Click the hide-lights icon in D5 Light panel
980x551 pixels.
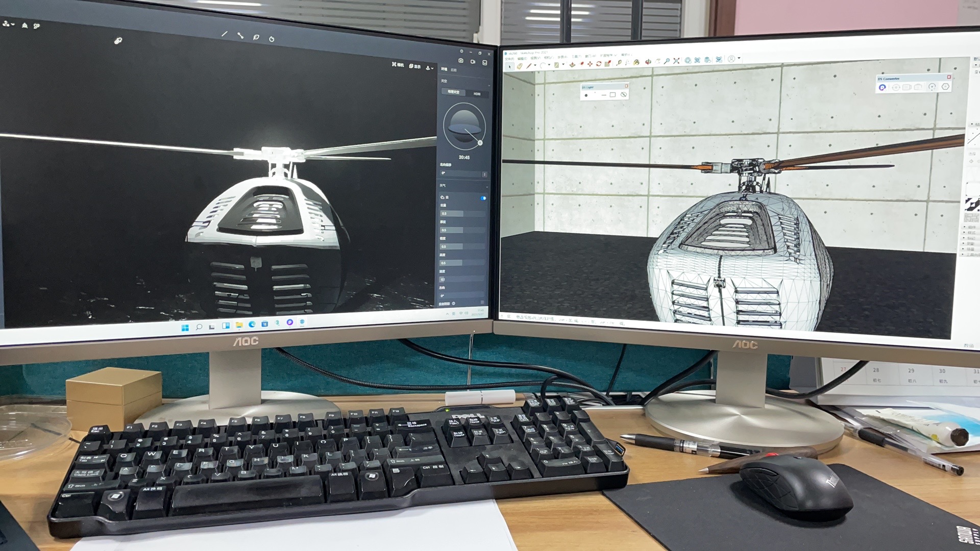(x=624, y=94)
